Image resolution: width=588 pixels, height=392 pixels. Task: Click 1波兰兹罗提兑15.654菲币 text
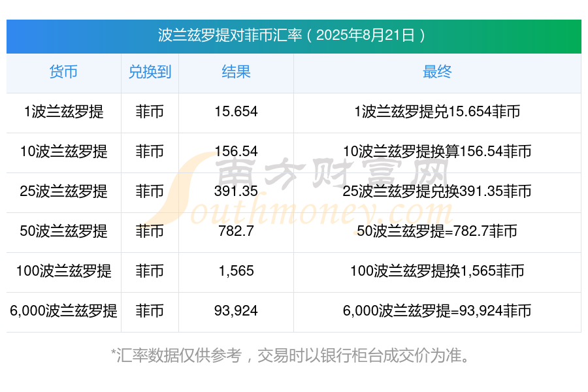point(437,112)
